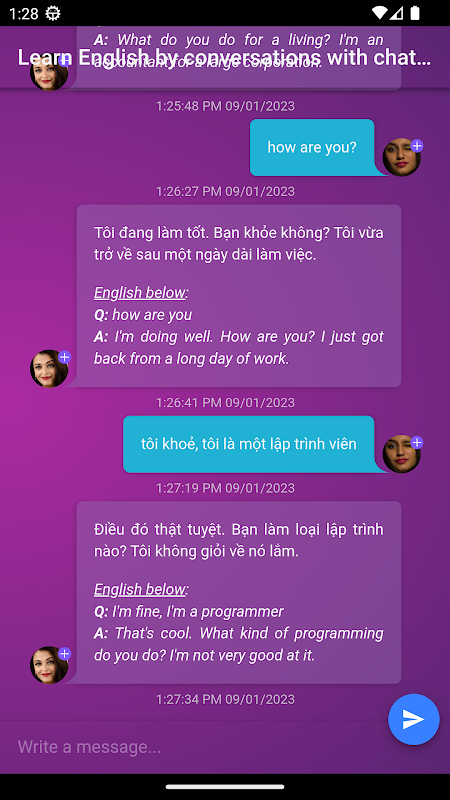The image size is (450, 800).
Task: Open bot avatar beside "That's cool" reply
Action: (x=49, y=665)
